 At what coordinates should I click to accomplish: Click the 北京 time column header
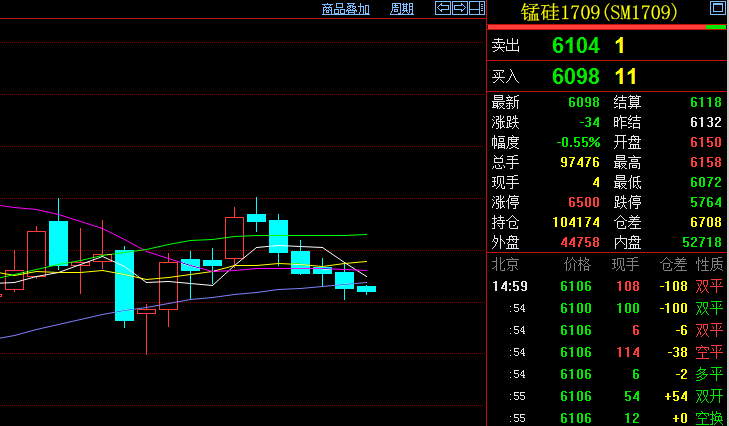(x=505, y=265)
